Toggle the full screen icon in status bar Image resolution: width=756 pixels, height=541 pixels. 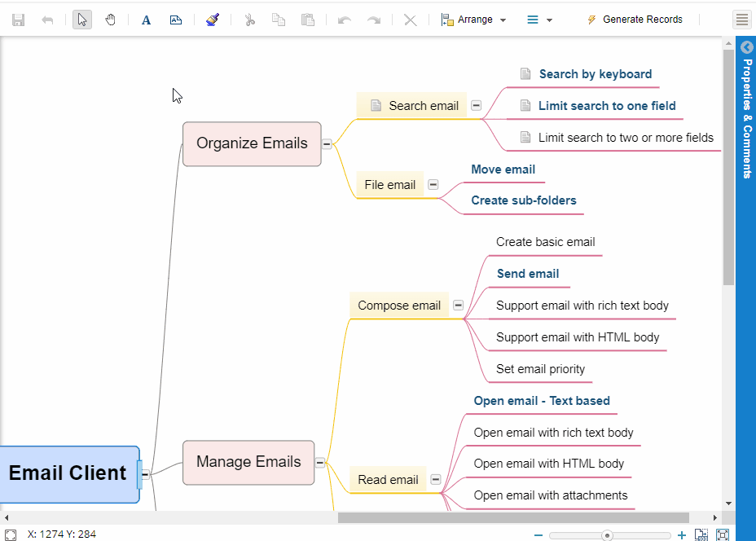[x=11, y=534]
